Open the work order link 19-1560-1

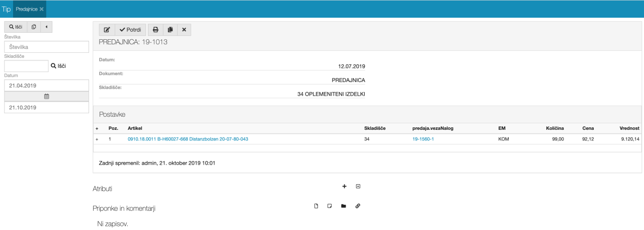point(423,139)
